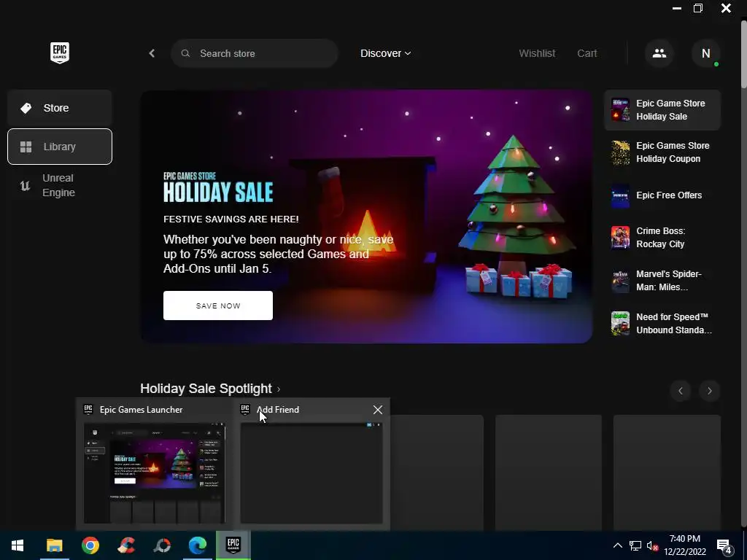
Task: Click the SAVE NOW button
Action: 217,306
